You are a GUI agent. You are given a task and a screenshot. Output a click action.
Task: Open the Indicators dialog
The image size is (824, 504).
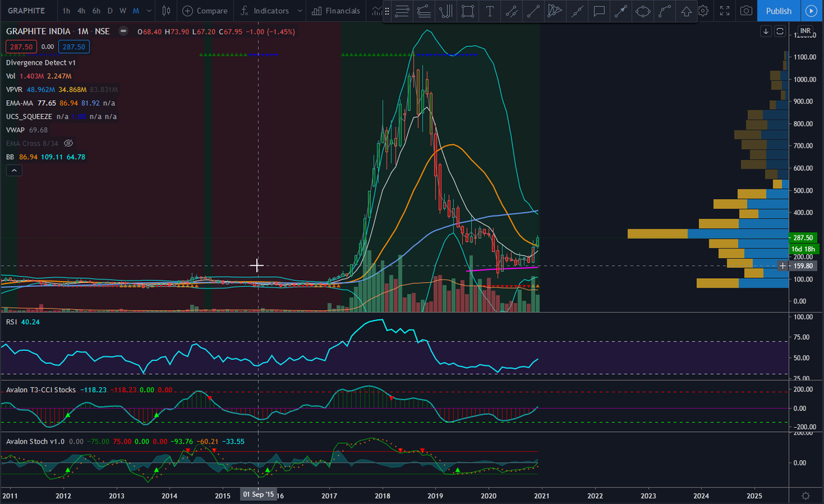[265, 11]
